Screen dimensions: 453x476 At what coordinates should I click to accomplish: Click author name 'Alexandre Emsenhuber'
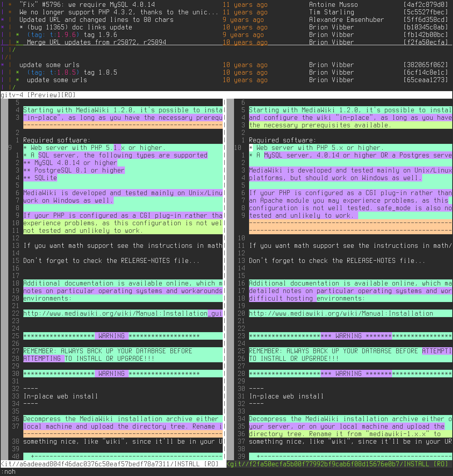(x=347, y=20)
